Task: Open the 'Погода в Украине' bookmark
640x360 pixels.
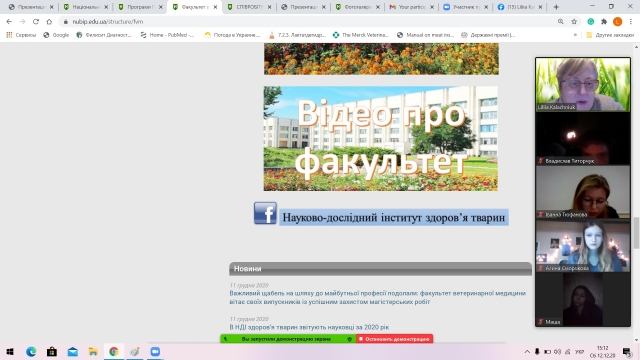Action: point(232,35)
